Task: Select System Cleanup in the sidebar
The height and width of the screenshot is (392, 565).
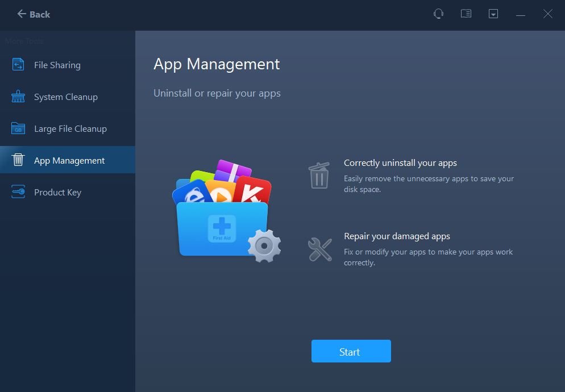Action: 68,97
